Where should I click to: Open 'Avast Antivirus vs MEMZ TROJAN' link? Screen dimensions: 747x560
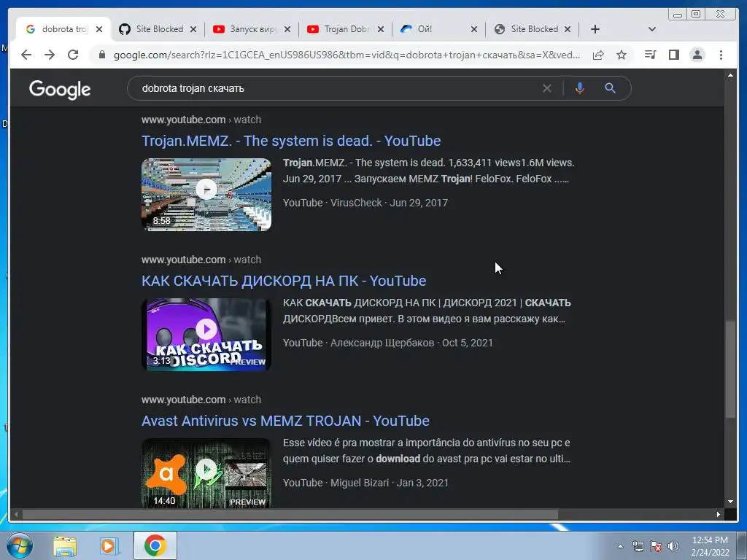(285, 421)
